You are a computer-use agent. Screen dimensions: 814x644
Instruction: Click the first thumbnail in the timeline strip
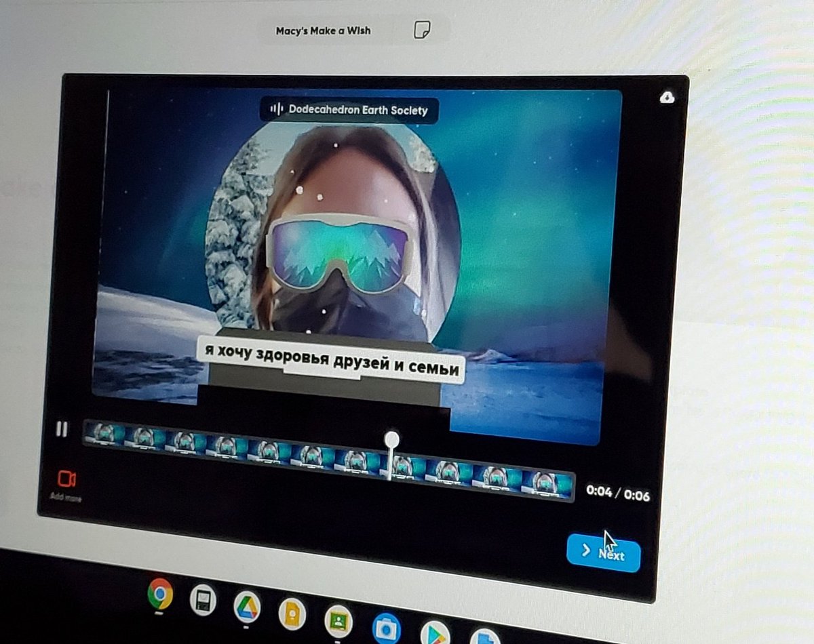pos(104,435)
